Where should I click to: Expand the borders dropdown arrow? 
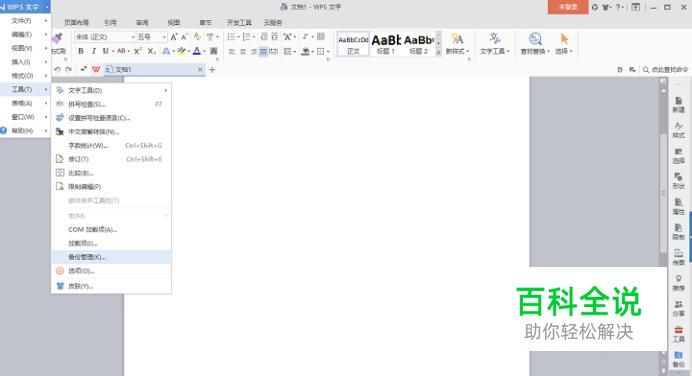pos(328,52)
